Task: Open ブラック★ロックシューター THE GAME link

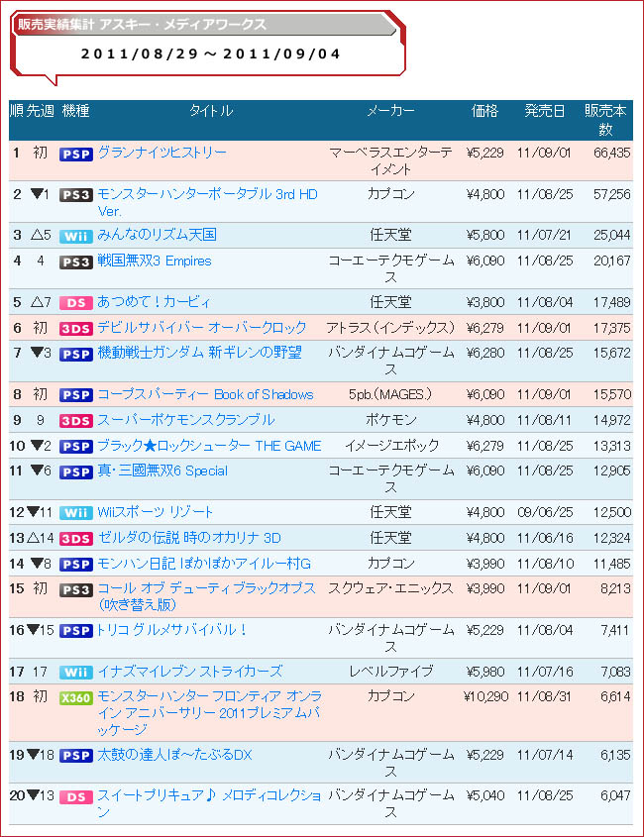Action: tap(209, 446)
